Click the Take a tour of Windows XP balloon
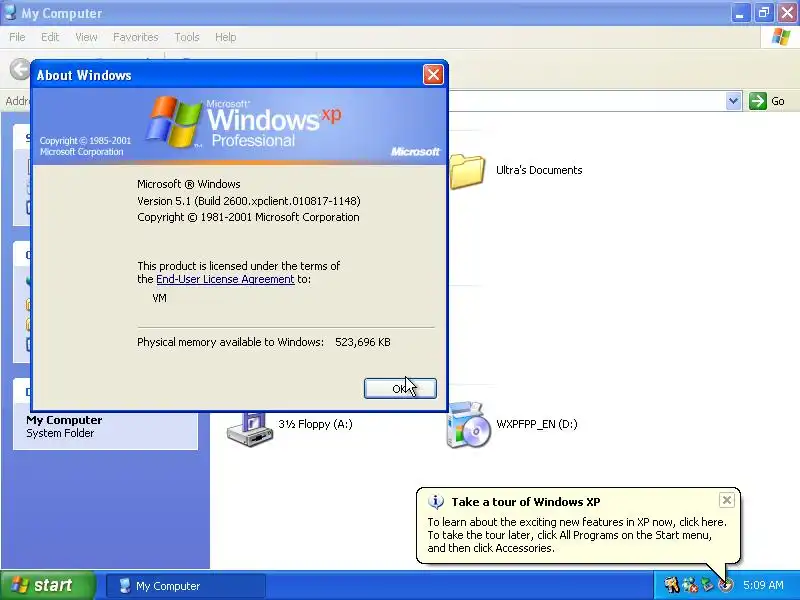Screen dimensions: 800x600 tap(578, 526)
